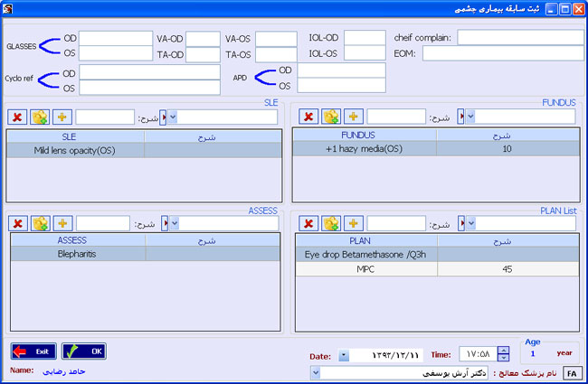Add new FUNDUS entry with plus icon

click(x=353, y=117)
